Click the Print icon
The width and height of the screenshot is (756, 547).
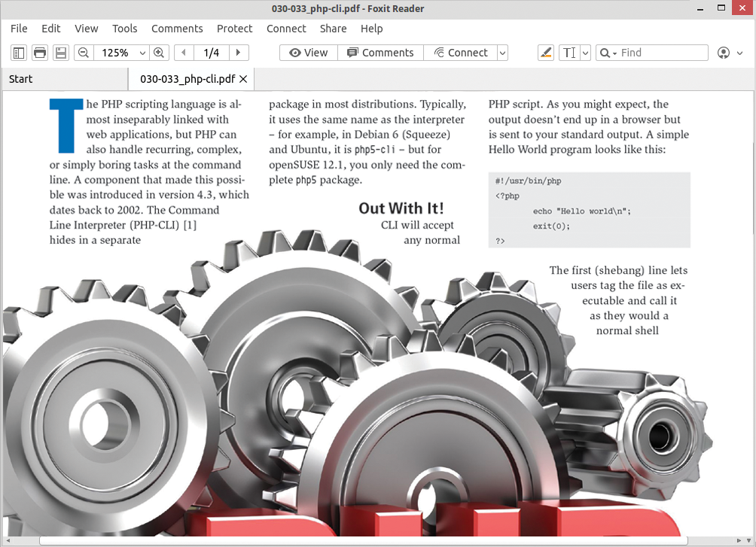coord(38,53)
